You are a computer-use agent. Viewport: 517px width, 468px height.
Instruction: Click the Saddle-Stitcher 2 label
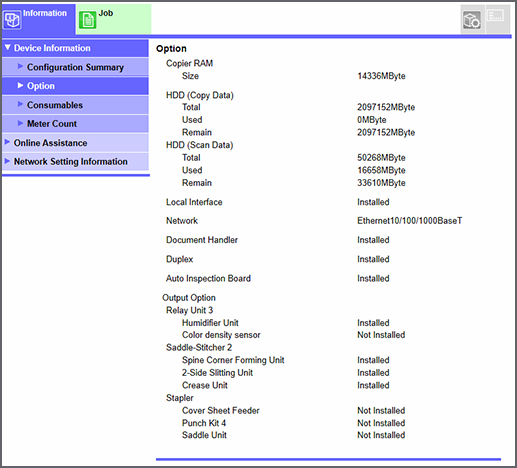click(199, 348)
